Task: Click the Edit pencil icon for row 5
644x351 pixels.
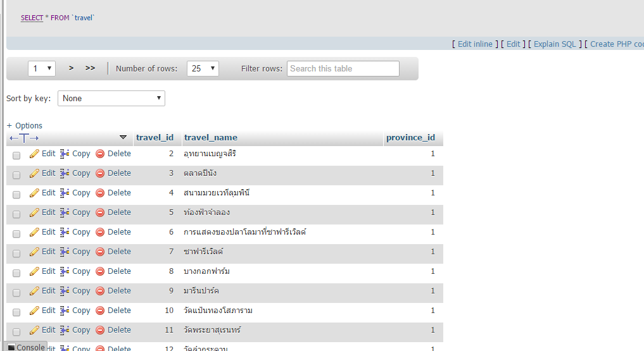Action: coord(34,212)
